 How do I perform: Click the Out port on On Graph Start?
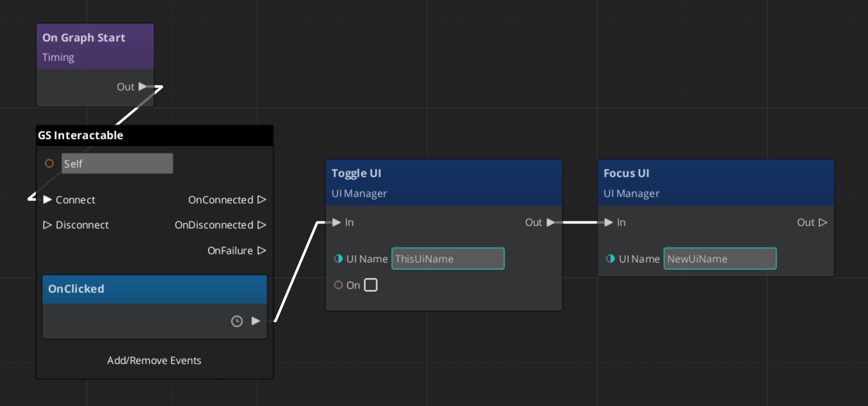pos(142,87)
